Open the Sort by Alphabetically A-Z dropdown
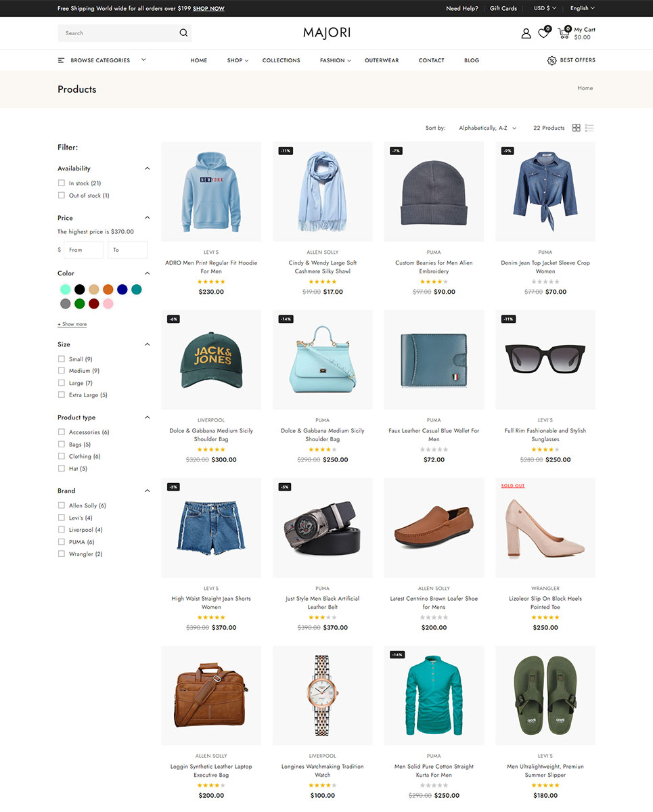Viewport: 653px width, 812px height. pos(487,128)
